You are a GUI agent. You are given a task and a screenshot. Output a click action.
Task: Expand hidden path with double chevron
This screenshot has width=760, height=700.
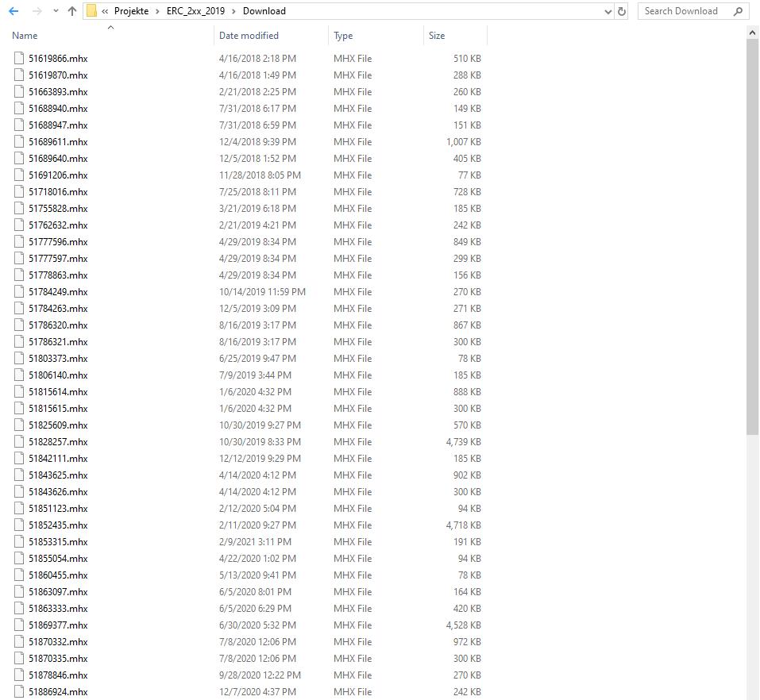click(105, 11)
